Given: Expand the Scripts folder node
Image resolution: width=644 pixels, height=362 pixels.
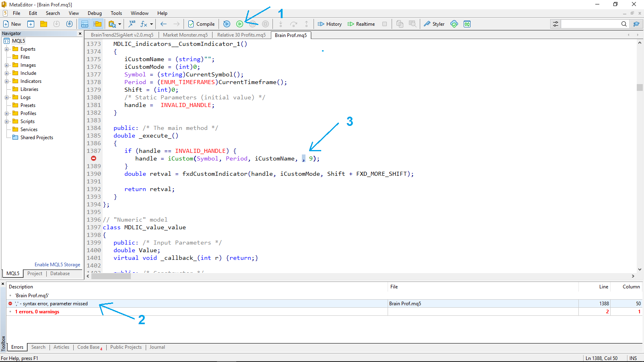Looking at the screenshot, I should tap(6, 121).
